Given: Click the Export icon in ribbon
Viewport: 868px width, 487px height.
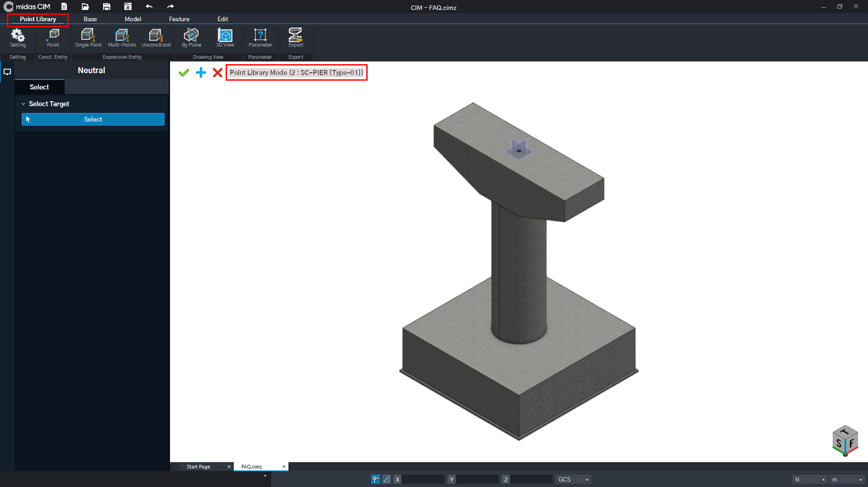Looking at the screenshot, I should (x=296, y=37).
